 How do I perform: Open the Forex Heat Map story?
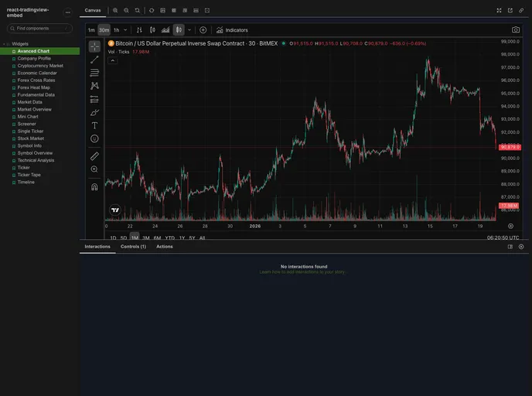pos(33,87)
